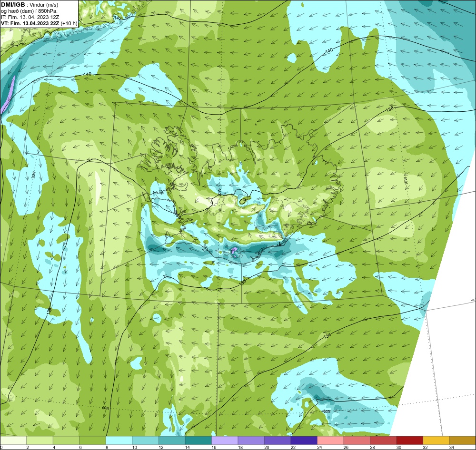Select the 136 contour label south of Iceland
476x450 pixels.
(x=242, y=282)
